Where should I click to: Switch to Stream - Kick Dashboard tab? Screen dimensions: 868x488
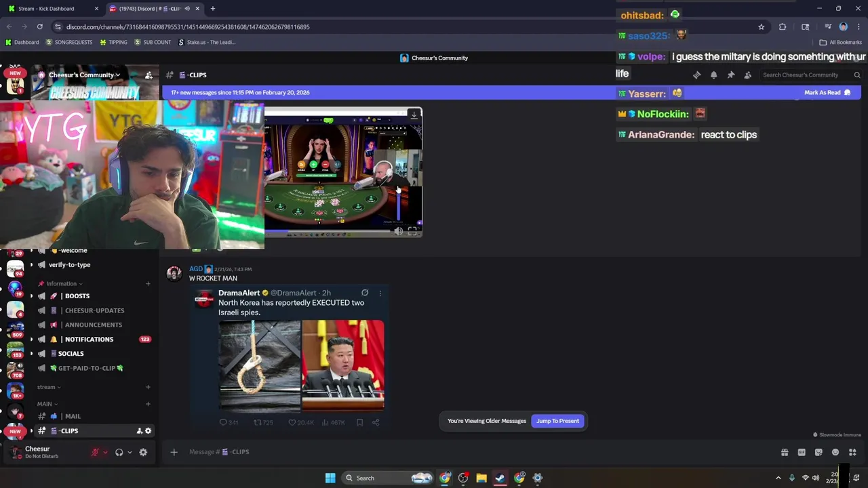(52, 9)
